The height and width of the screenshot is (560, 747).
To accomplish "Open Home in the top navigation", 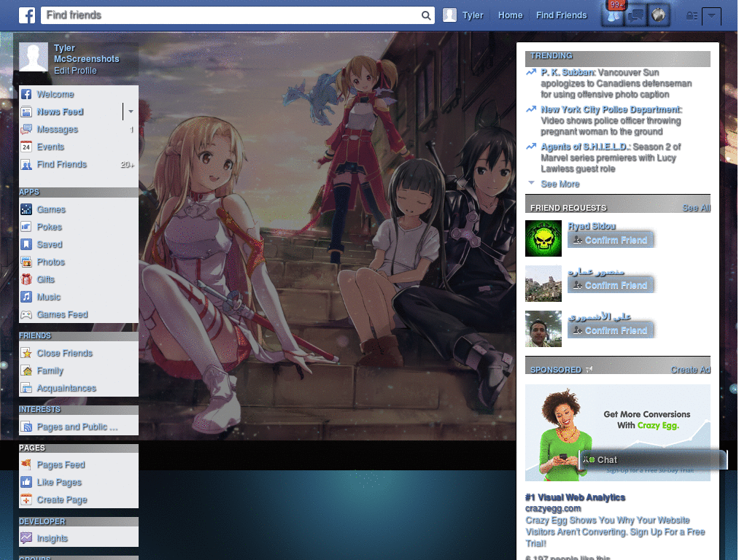I will coord(510,16).
